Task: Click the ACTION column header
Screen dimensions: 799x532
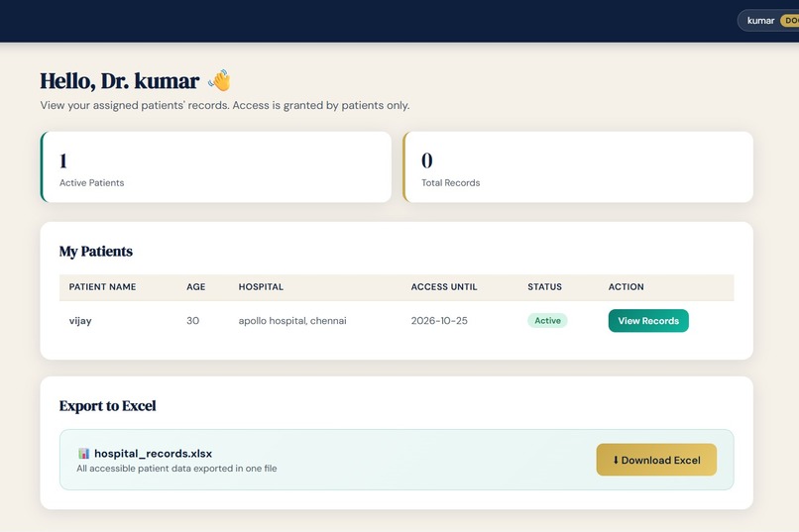Action: [x=626, y=286]
